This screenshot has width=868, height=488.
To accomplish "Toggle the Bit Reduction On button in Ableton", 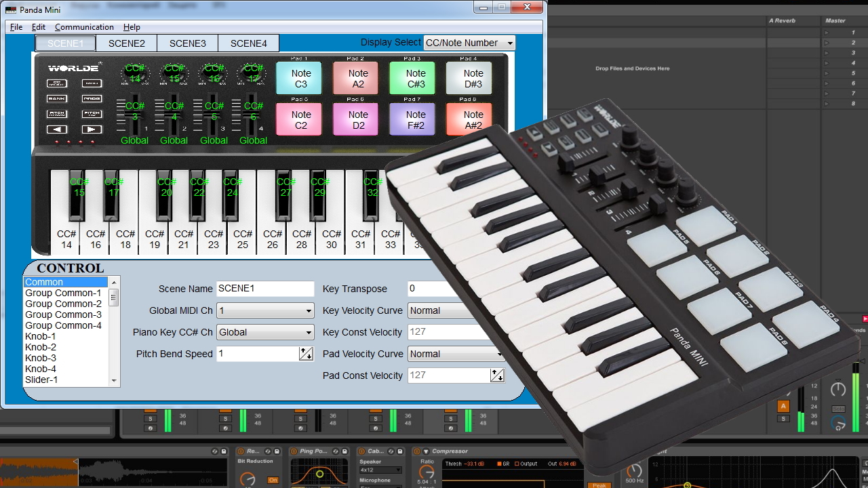I will [273, 480].
